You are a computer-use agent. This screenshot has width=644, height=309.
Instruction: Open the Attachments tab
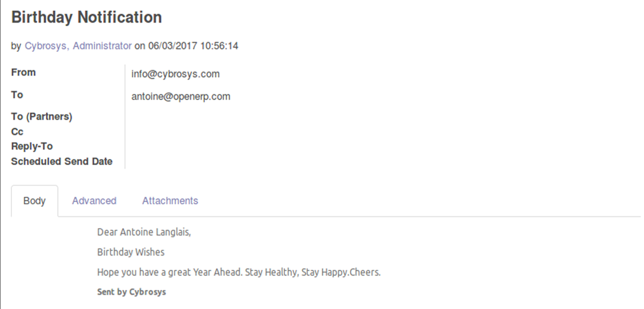(170, 201)
